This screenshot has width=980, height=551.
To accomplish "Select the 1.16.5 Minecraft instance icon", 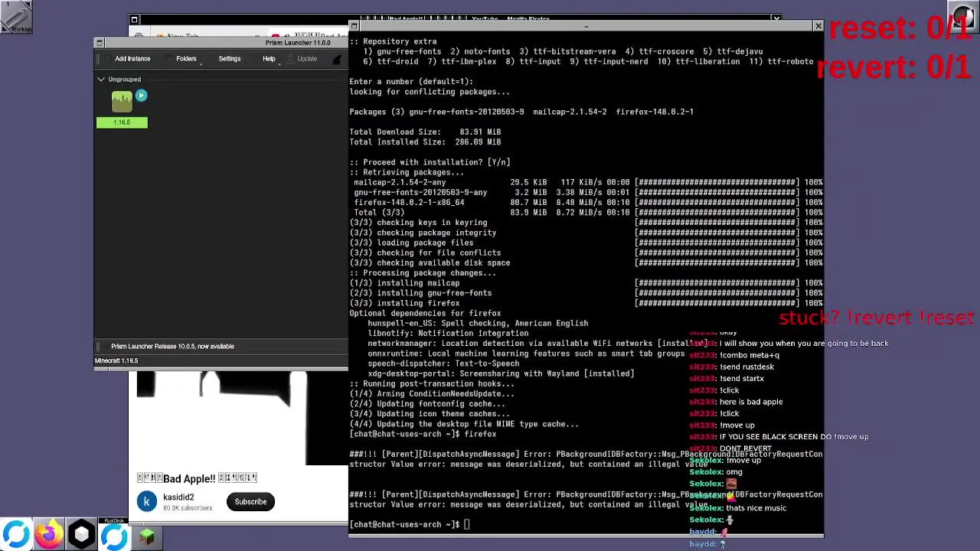I will pos(122,103).
